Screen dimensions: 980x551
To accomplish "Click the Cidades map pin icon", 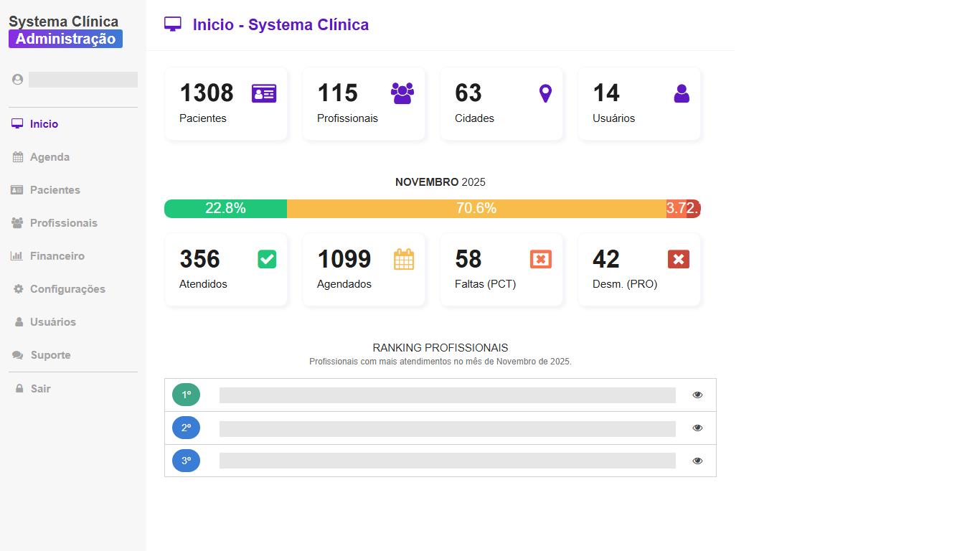I will 545,93.
